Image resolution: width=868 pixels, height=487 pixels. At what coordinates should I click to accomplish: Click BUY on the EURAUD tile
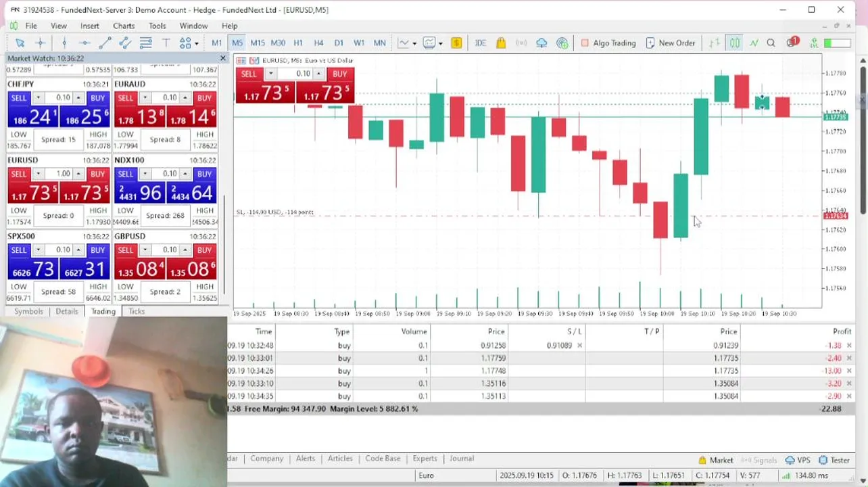point(204,98)
